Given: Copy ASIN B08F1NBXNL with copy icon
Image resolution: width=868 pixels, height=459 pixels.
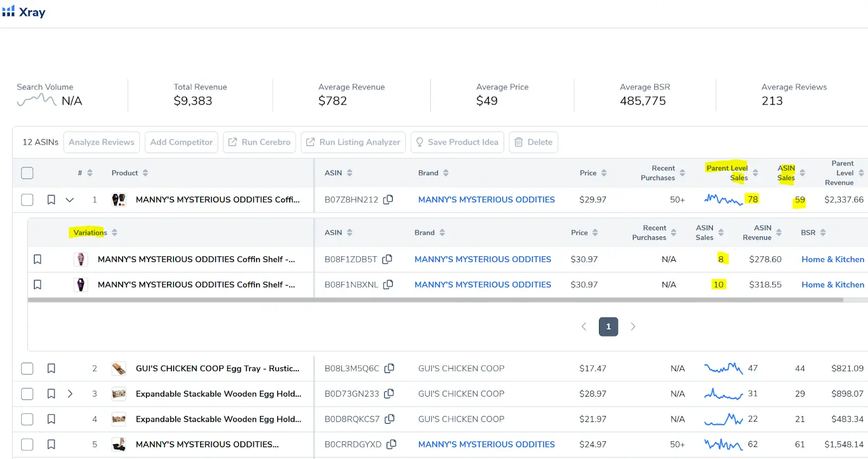Looking at the screenshot, I should [388, 285].
